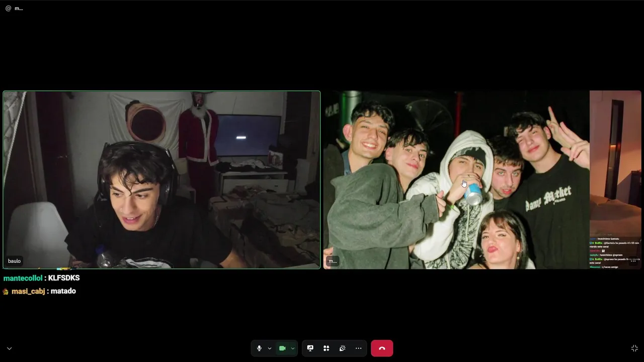Exit full screen mode
Image resolution: width=644 pixels, height=362 pixels.
click(x=634, y=348)
